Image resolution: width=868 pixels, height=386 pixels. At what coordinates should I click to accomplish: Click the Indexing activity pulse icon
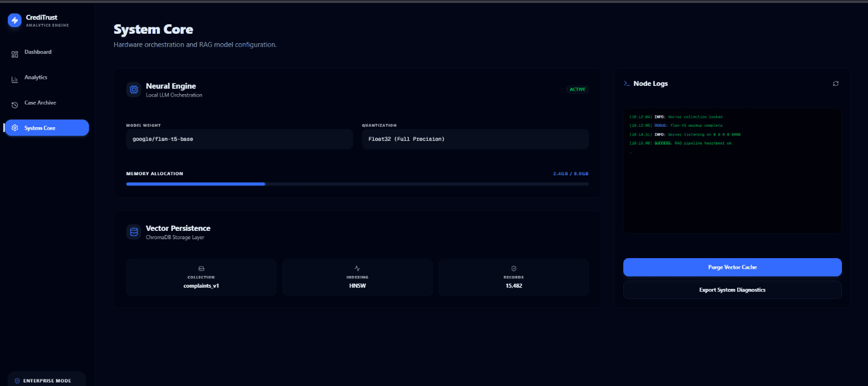357,268
